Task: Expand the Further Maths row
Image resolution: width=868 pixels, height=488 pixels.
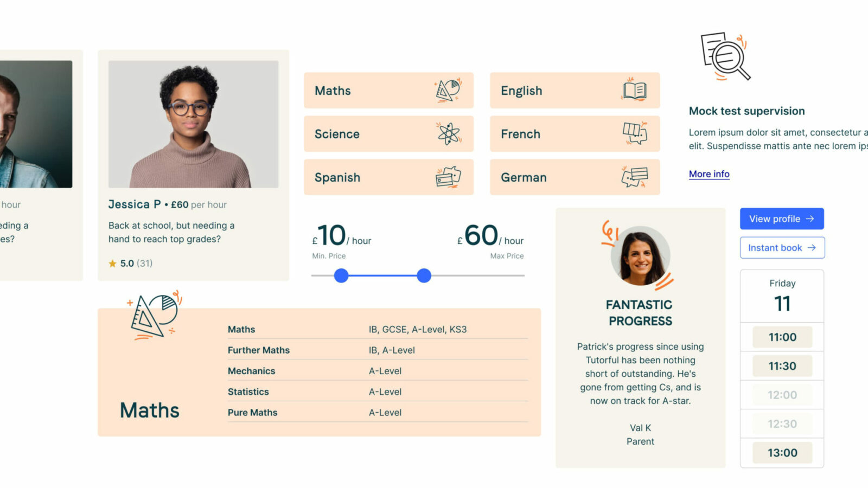Action: tap(259, 350)
